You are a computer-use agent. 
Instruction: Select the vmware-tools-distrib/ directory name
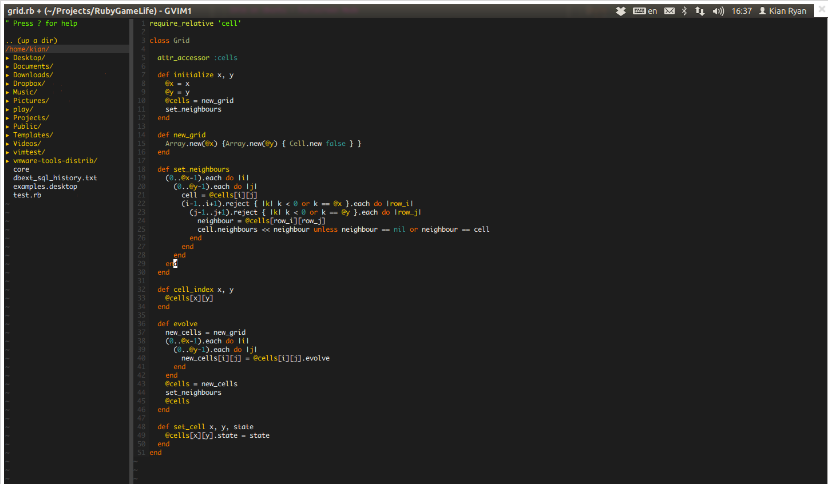pyautogui.click(x=55, y=160)
